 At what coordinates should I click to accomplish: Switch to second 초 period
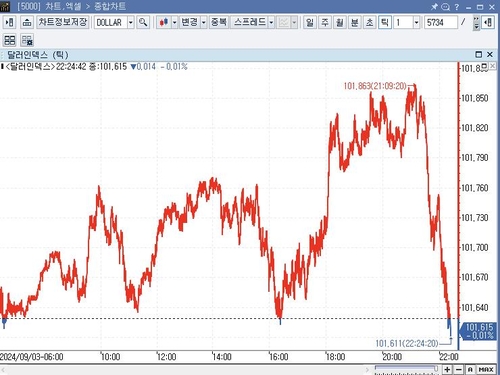point(370,23)
